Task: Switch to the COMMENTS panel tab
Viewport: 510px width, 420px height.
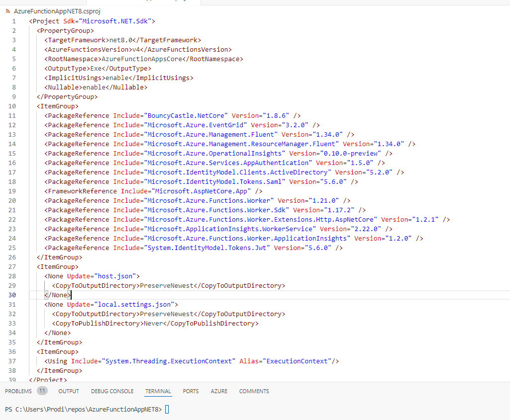Action: tap(254, 391)
